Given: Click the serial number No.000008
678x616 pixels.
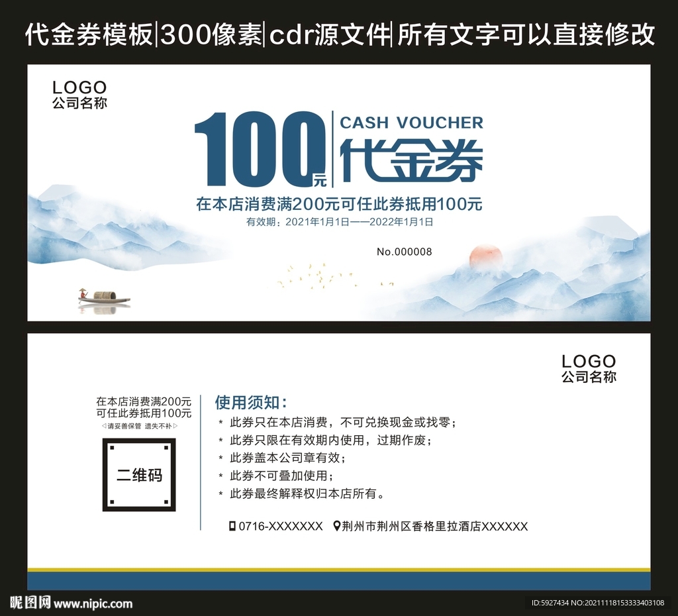Looking at the screenshot, I should point(404,252).
